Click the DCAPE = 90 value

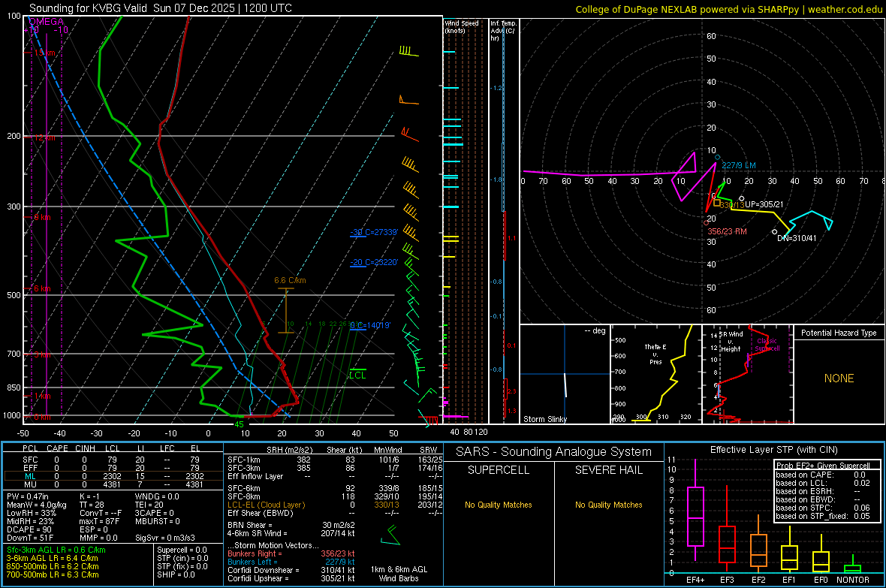click(x=29, y=529)
